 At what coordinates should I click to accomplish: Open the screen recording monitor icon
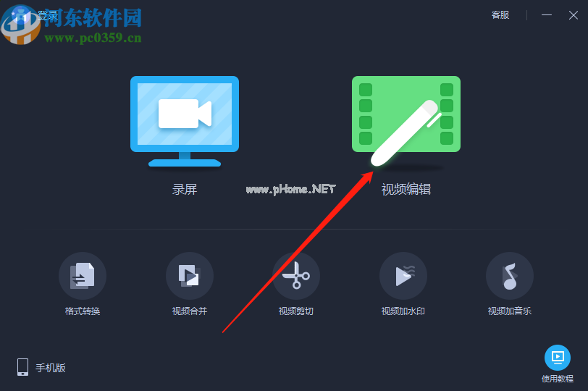(185, 122)
